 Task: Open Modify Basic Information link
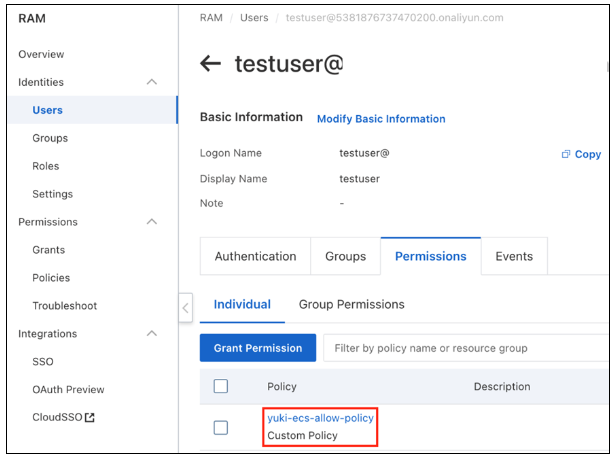click(x=381, y=119)
